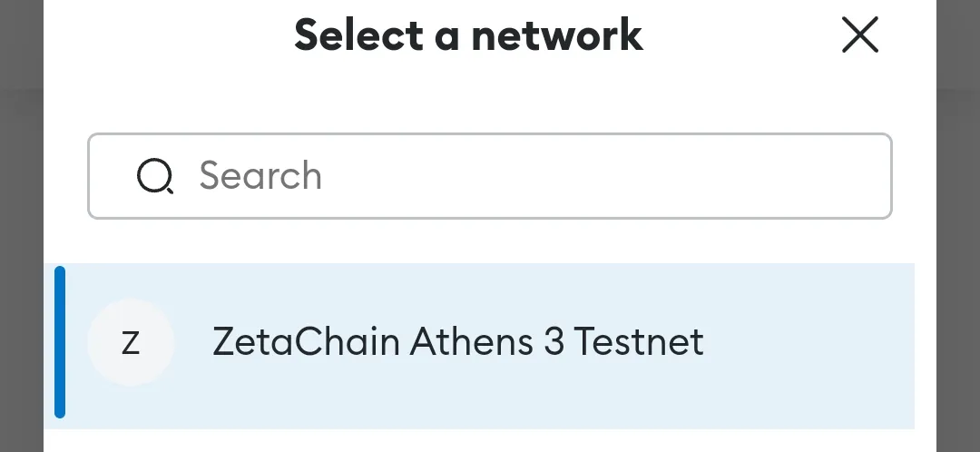This screenshot has height=452, width=980.
Task: Select the Z network avatar icon
Action: point(131,342)
